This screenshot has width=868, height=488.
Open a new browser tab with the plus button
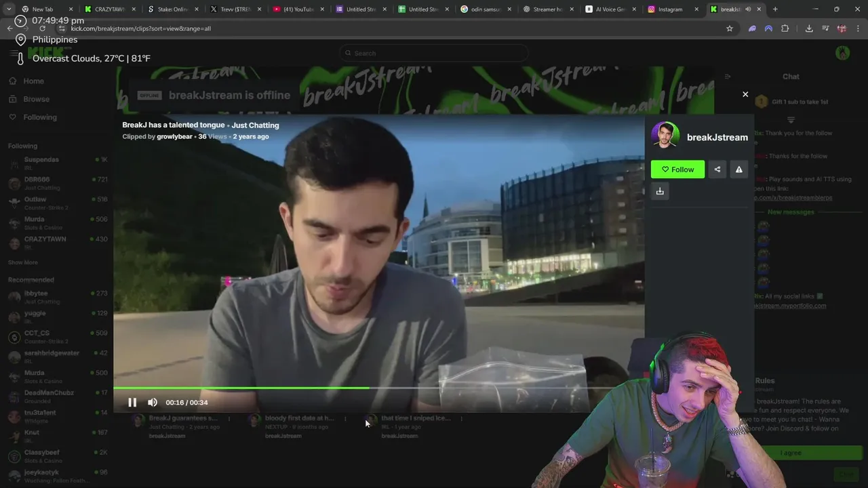775,9
